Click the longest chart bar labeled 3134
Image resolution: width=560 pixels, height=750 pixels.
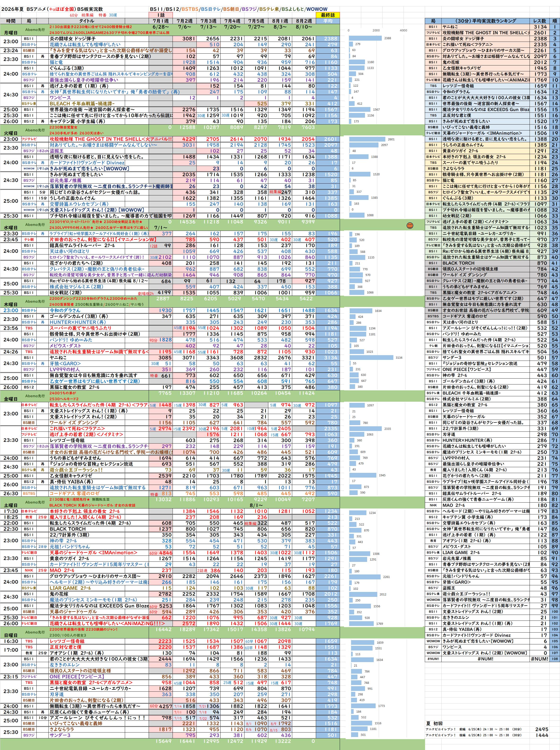click(371, 357)
